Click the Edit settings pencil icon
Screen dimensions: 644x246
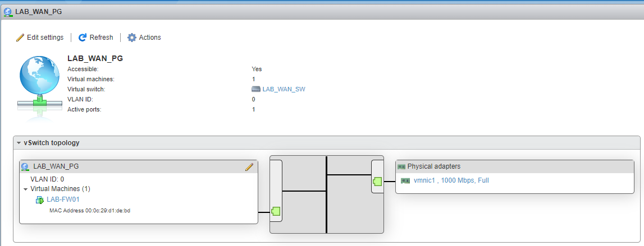coord(20,38)
